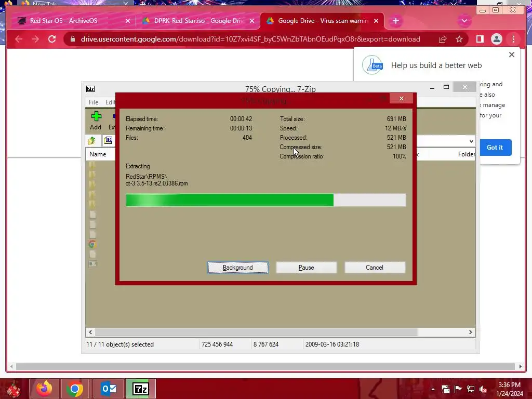Click the Got it button
Viewport: 532px width, 399px height.
tap(495, 147)
